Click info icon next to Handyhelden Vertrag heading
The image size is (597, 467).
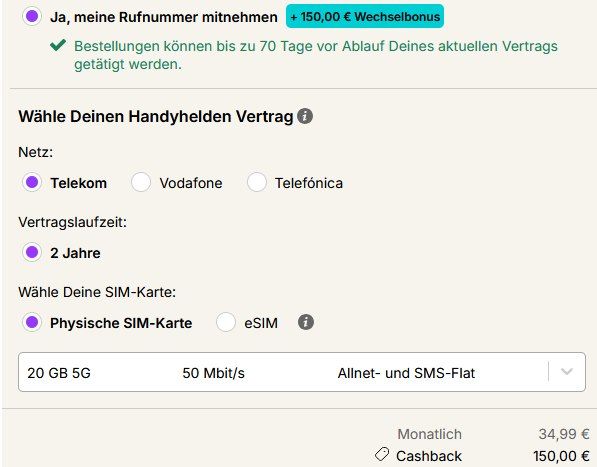[x=305, y=116]
